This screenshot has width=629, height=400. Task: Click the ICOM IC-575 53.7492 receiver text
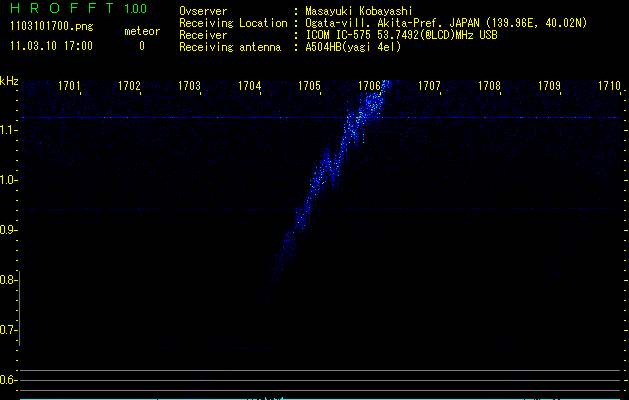(x=401, y=35)
